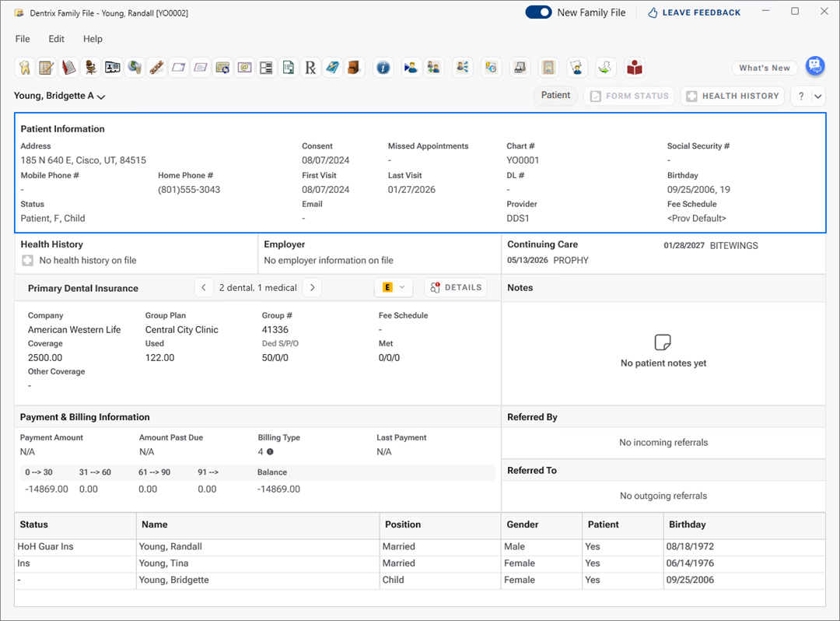Click the red reading book icon
The height and width of the screenshot is (621, 840).
coord(635,68)
